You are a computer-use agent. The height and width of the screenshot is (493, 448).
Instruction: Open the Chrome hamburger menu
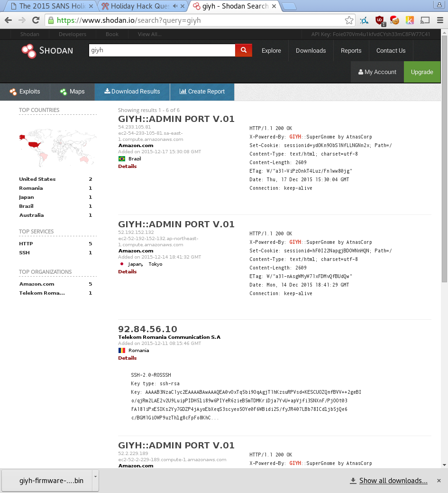[440, 20]
